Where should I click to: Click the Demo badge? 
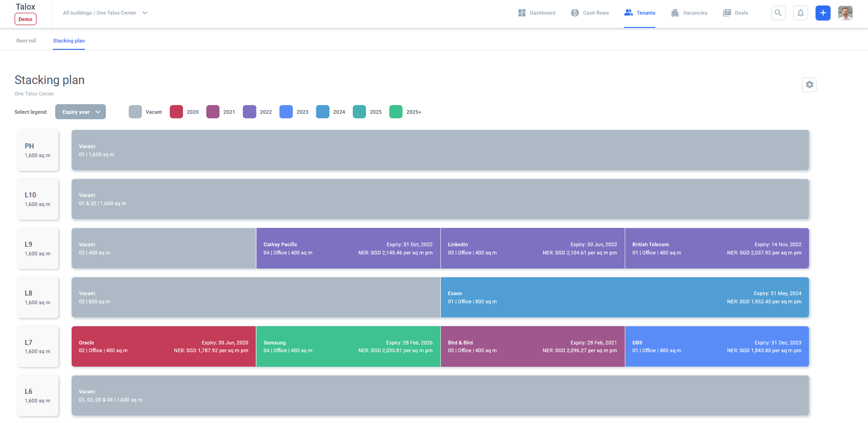click(x=26, y=19)
